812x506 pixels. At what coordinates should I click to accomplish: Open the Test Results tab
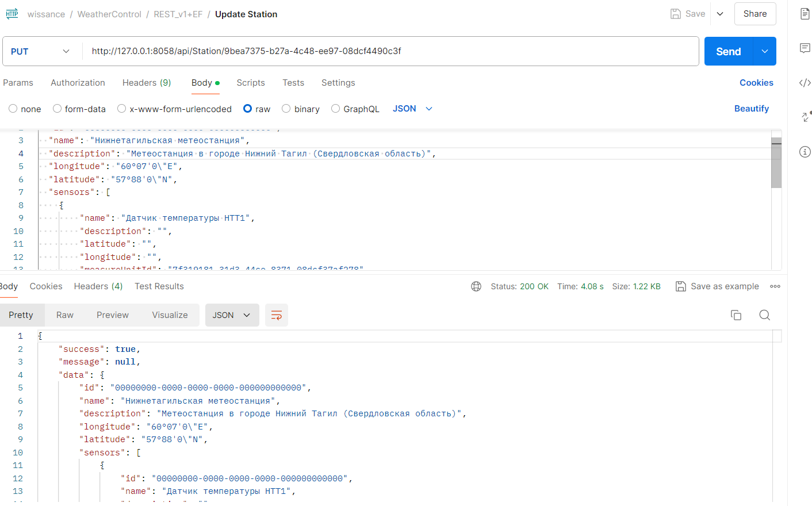click(x=159, y=286)
